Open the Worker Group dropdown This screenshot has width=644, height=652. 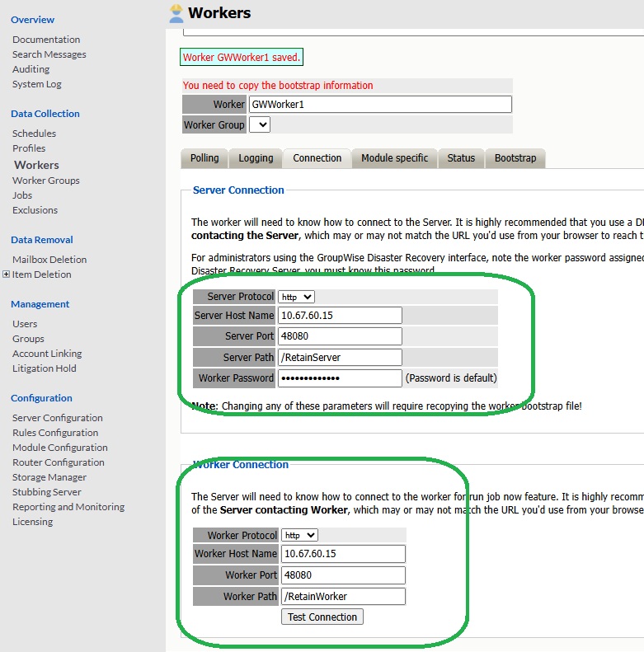pyautogui.click(x=260, y=124)
